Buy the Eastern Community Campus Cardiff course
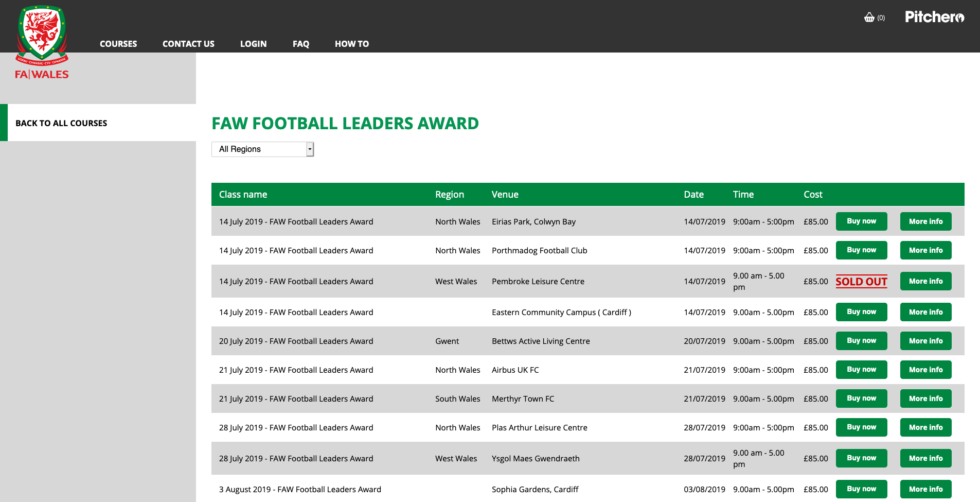 861,312
